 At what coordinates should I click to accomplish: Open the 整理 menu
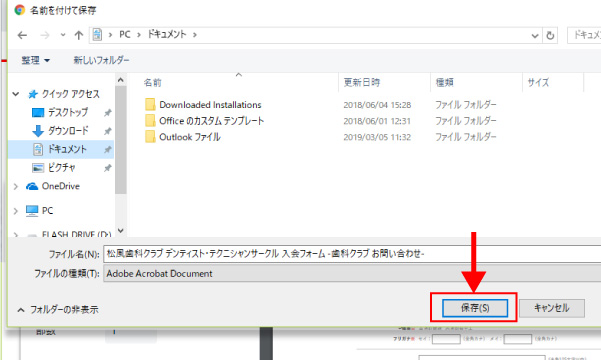click(x=36, y=60)
